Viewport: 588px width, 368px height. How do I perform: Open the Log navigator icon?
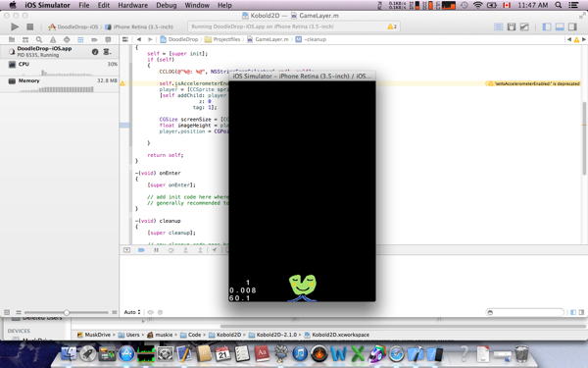108,39
